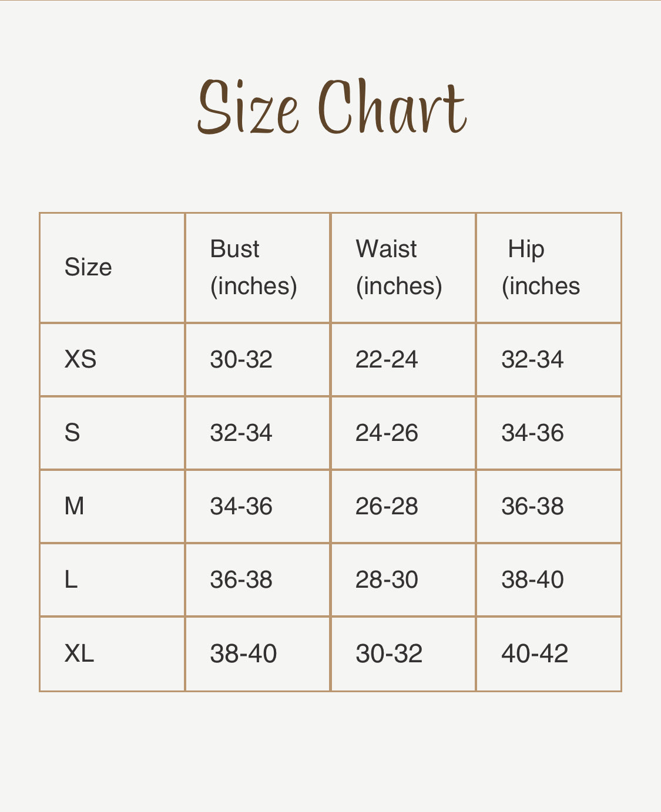Select the Size column header

pos(88,267)
